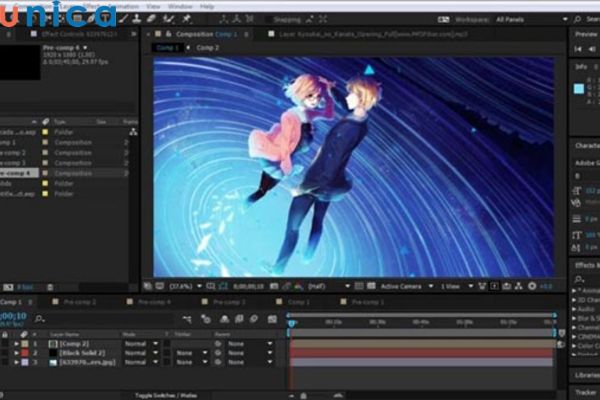Open the Tracker panel
Screen dimensions: 600x400
click(x=586, y=391)
